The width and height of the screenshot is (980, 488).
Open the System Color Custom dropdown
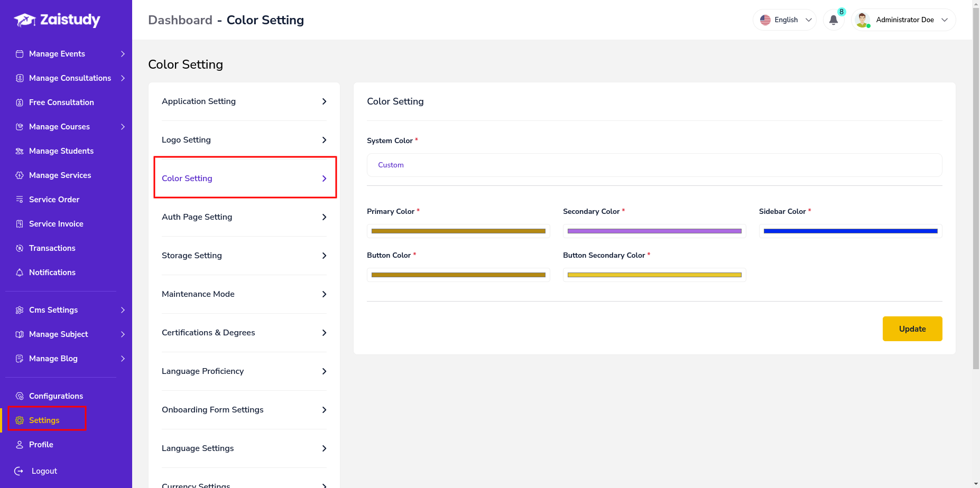(x=654, y=165)
